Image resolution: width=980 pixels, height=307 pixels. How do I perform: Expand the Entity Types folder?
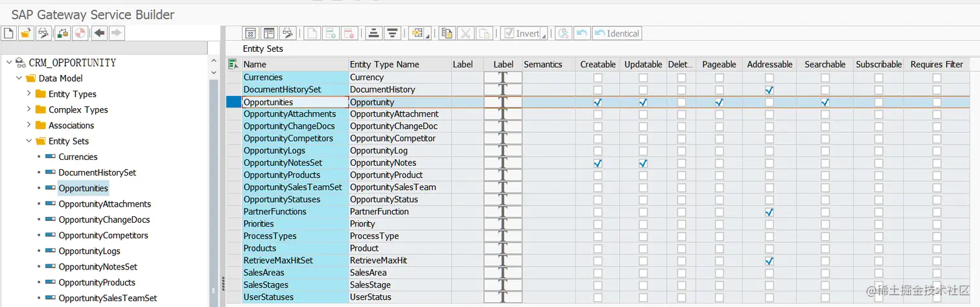[29, 93]
